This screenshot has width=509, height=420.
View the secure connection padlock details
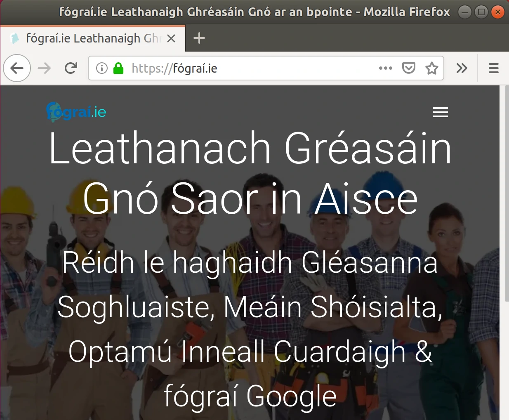118,68
